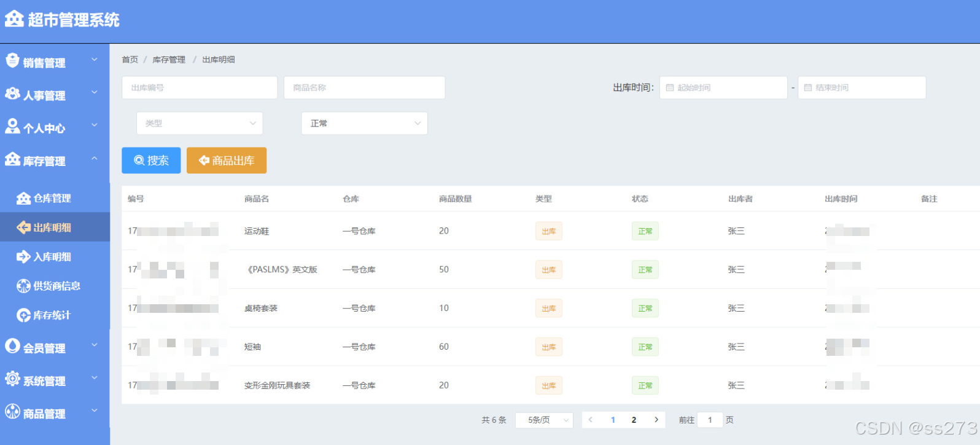Click 库存管理 in the breadcrumb
The image size is (980, 445).
point(169,60)
